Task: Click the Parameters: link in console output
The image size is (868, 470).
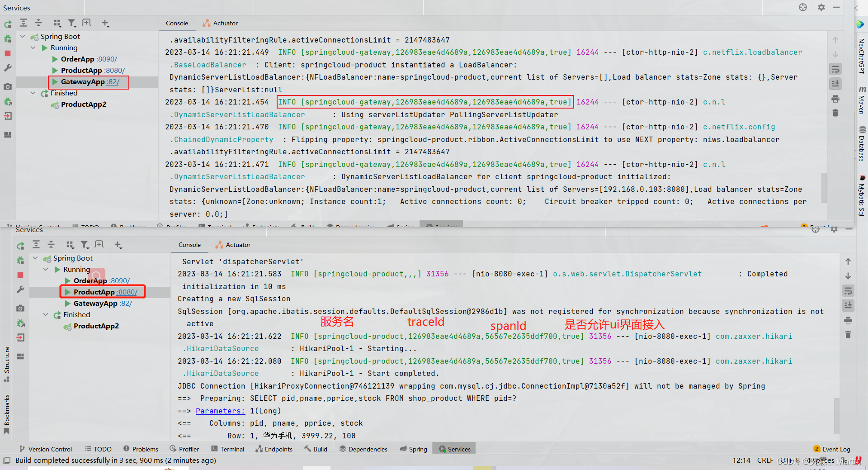Action: click(x=220, y=411)
